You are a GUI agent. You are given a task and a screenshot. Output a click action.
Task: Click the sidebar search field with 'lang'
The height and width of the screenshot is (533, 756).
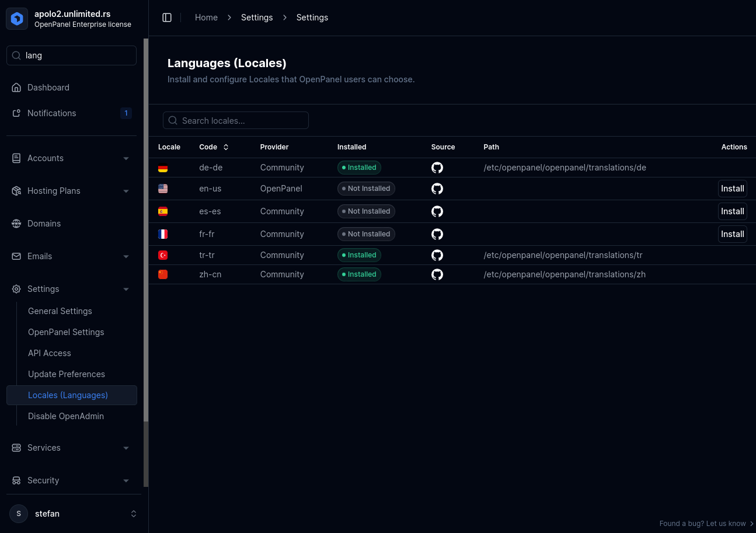(x=71, y=55)
